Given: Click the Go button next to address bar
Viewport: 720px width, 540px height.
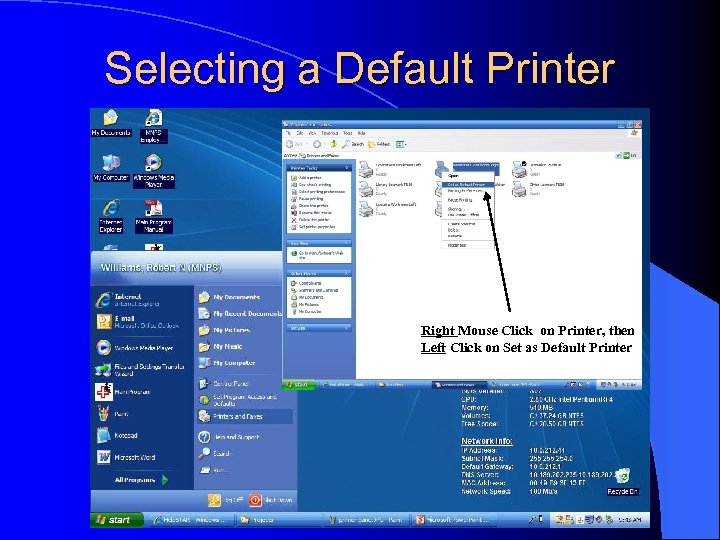Looking at the screenshot, I should click(630, 156).
